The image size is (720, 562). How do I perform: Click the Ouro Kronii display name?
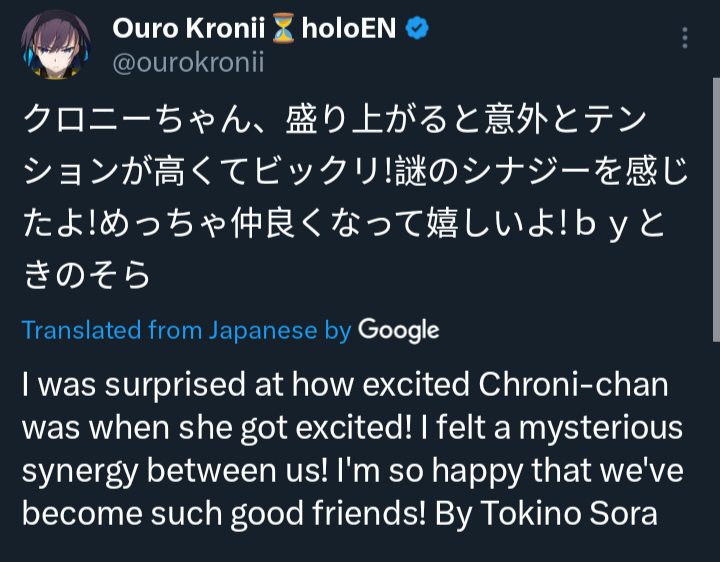click(189, 28)
